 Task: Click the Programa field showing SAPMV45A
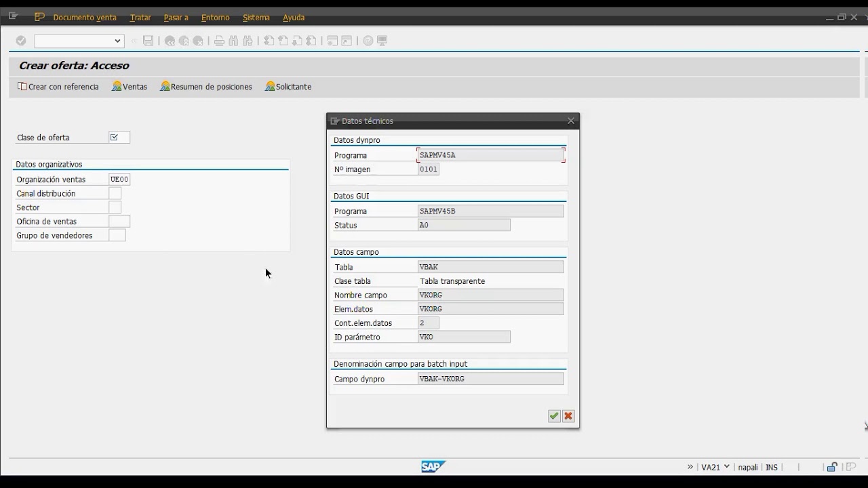click(491, 155)
